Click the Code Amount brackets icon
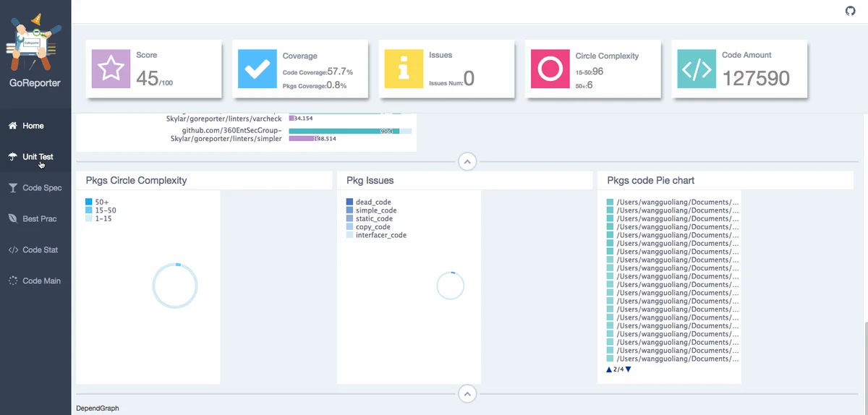The image size is (868, 415). [x=697, y=69]
